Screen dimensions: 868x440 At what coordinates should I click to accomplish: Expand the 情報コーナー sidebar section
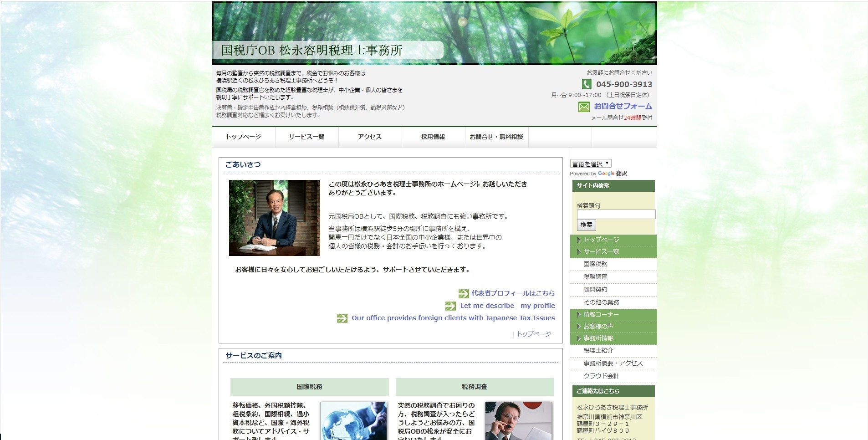click(x=601, y=314)
